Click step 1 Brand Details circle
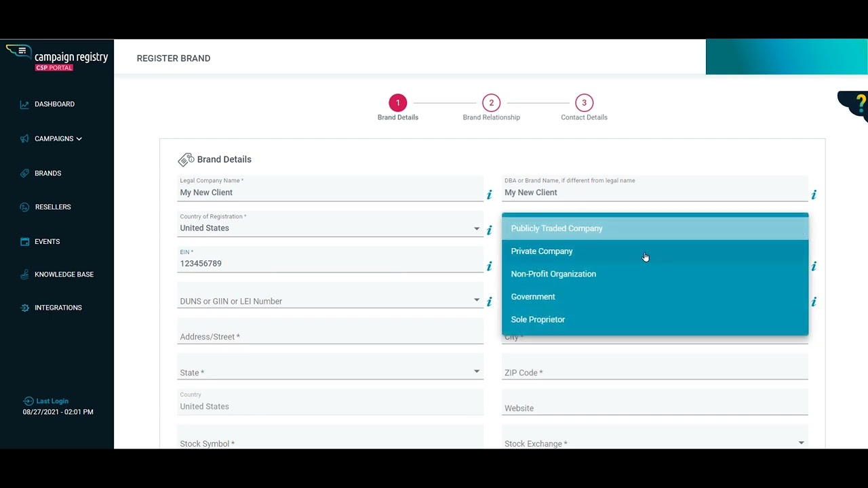Viewport: 868px width, 488px height. [x=398, y=103]
